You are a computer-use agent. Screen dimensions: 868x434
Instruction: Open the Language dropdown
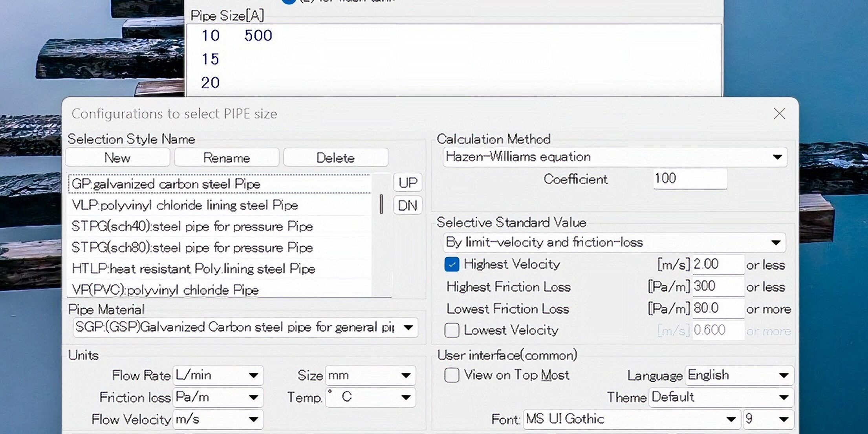[x=740, y=375]
